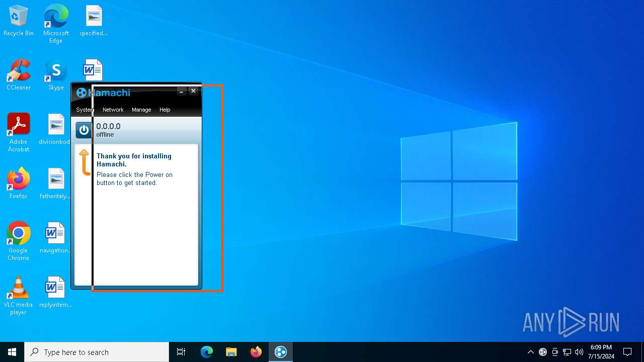Viewport: 644px width, 362px height.
Task: Select the VLC media player shortcut
Action: tap(19, 296)
